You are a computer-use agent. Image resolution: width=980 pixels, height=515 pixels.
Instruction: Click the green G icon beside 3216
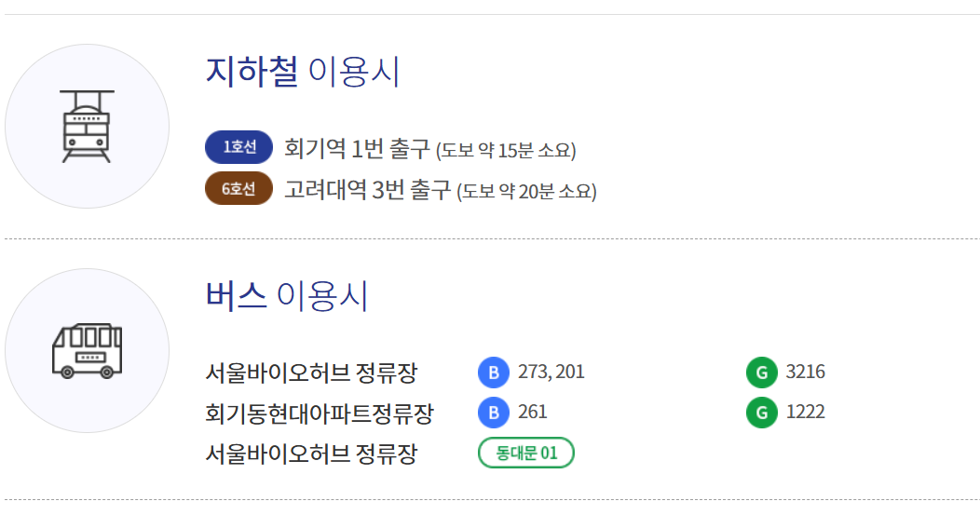coord(762,373)
